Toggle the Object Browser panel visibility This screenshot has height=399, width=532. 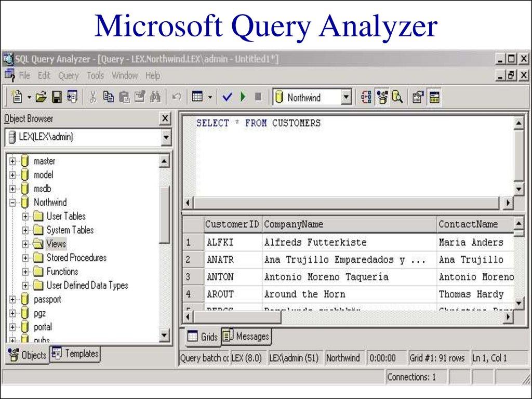[382, 97]
